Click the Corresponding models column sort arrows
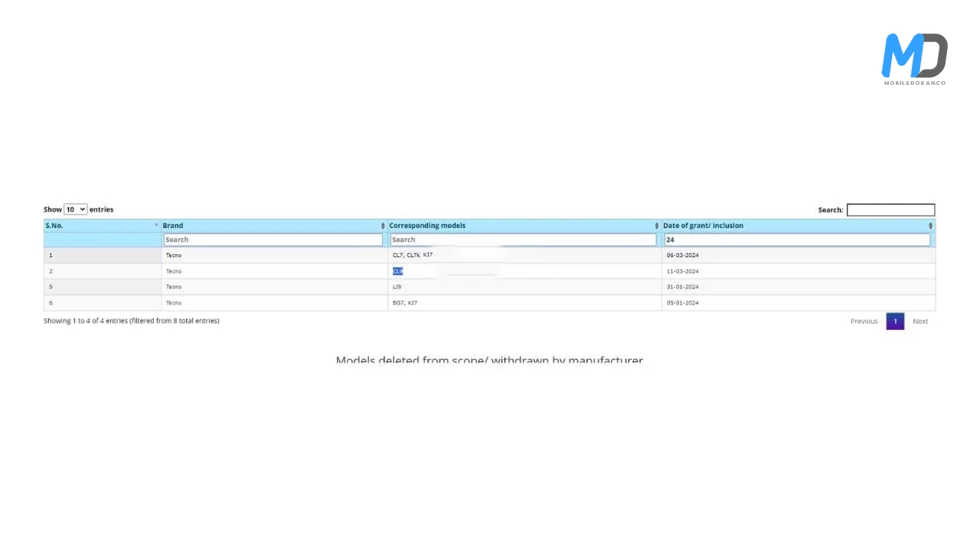 pyautogui.click(x=656, y=226)
